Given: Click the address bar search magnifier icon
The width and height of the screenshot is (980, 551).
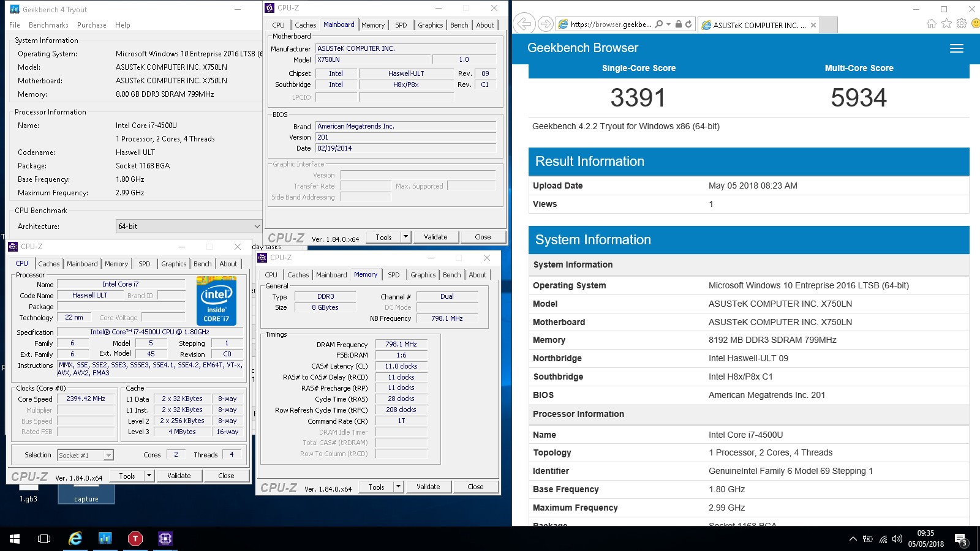Looking at the screenshot, I should (x=659, y=24).
